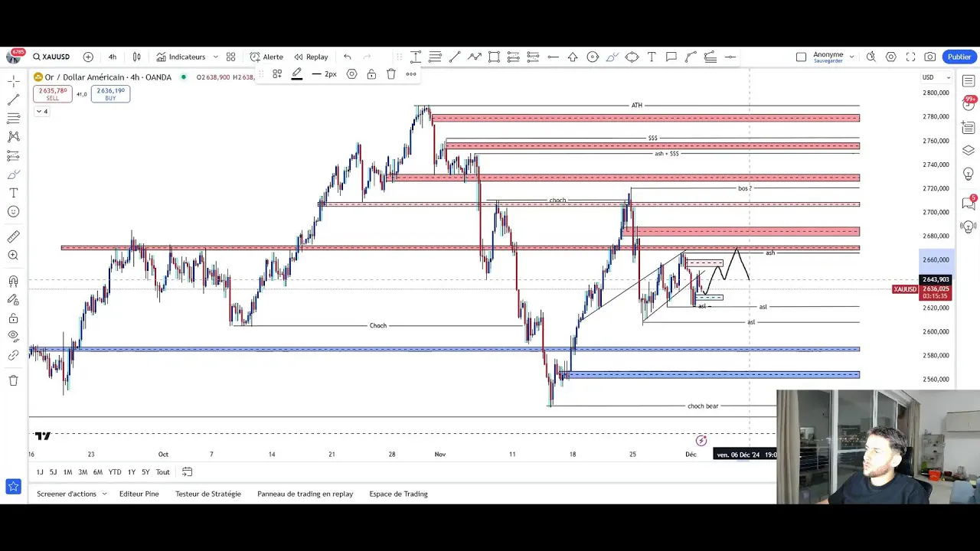Open the favorites star at bottom left

tap(13, 486)
